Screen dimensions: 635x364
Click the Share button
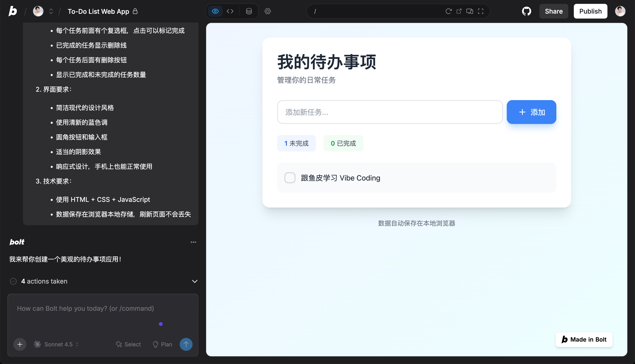point(553,11)
